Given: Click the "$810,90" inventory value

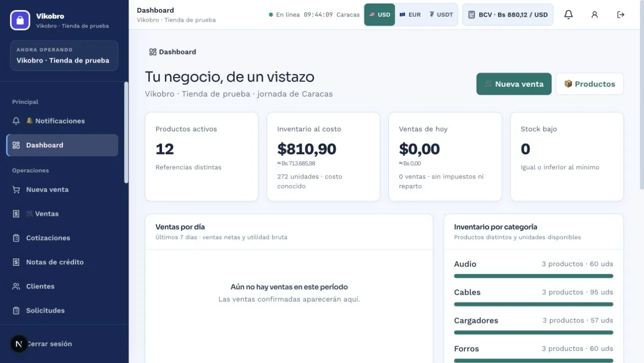Looking at the screenshot, I should coord(307,149).
